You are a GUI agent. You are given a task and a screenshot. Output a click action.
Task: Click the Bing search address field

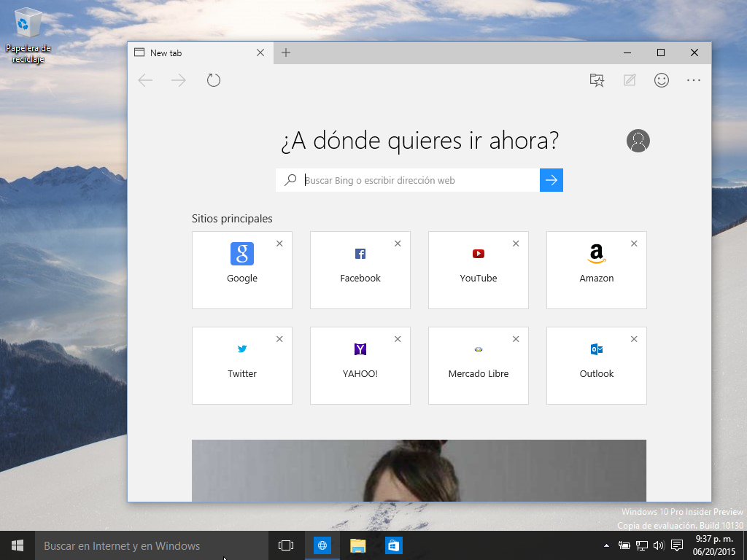pos(419,180)
